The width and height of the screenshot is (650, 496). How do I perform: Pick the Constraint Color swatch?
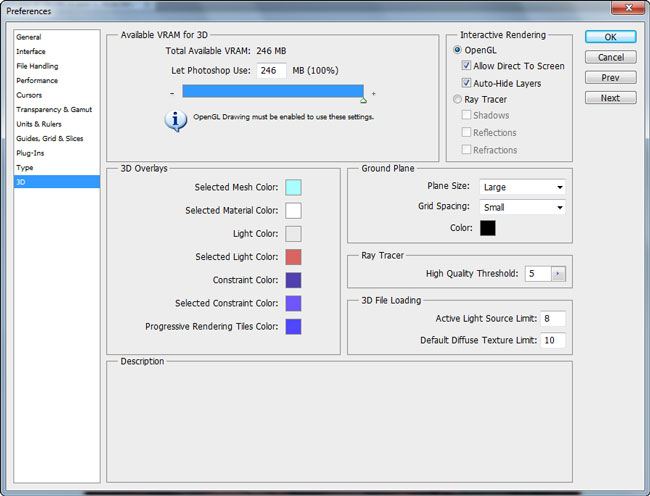point(293,280)
